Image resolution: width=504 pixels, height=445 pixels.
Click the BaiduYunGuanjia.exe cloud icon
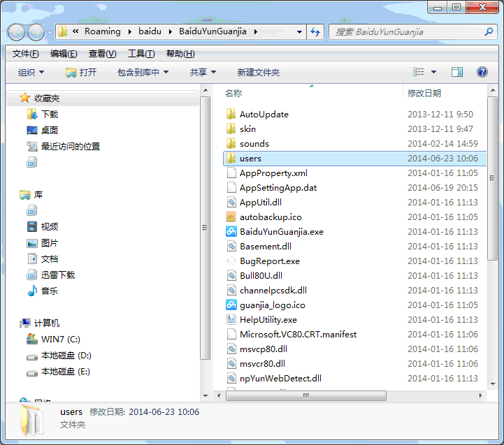pos(231,232)
